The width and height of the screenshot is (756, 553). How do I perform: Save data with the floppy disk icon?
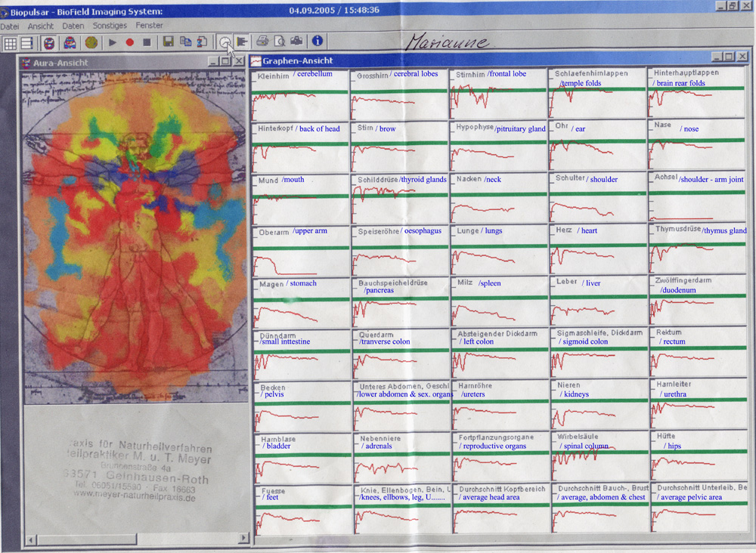169,42
